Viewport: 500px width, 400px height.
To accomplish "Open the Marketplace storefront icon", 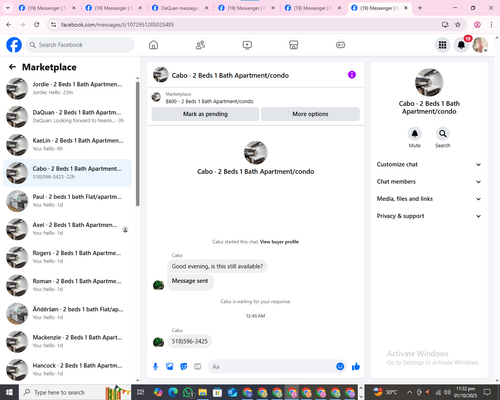I will pyautogui.click(x=294, y=45).
